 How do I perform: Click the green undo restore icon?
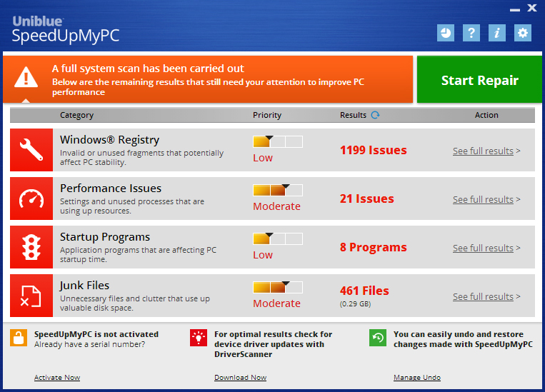point(378,338)
